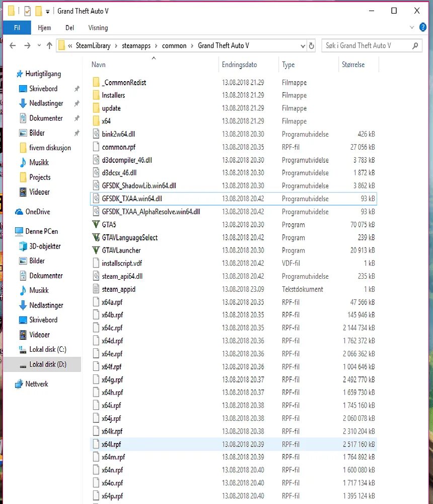This screenshot has height=504, width=433.
Task: Sort by the Navn column header
Action: [x=98, y=65]
